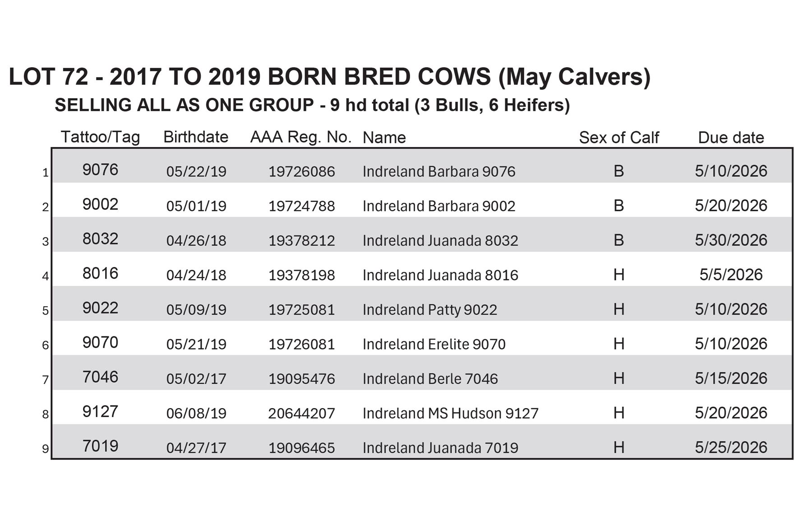Select Indreland Patty 9022 name
The height and width of the screenshot is (528, 812).
(x=429, y=310)
